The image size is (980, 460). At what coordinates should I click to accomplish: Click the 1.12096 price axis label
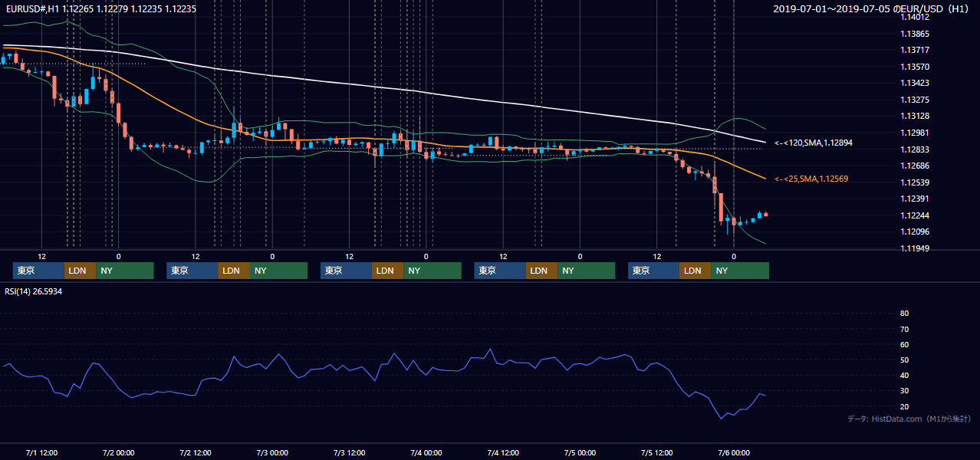(915, 232)
